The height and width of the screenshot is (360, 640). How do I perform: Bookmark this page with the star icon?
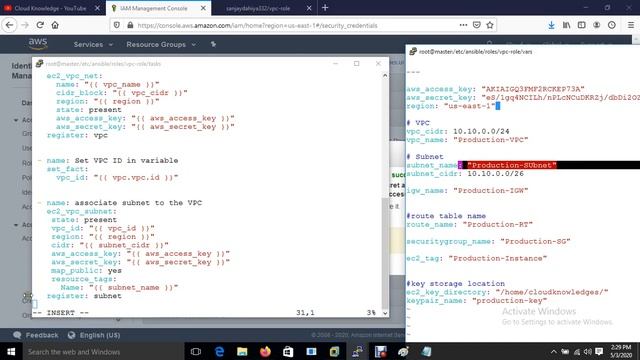[x=490, y=25]
